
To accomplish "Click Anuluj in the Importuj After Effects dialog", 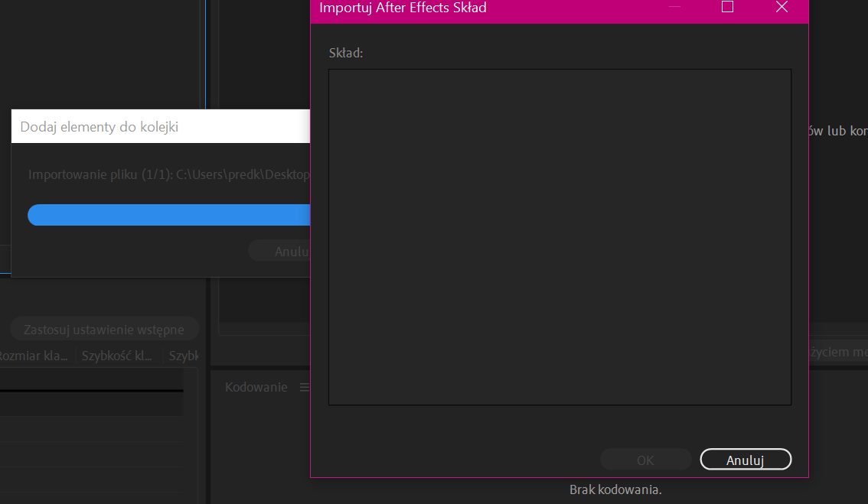I will (745, 459).
